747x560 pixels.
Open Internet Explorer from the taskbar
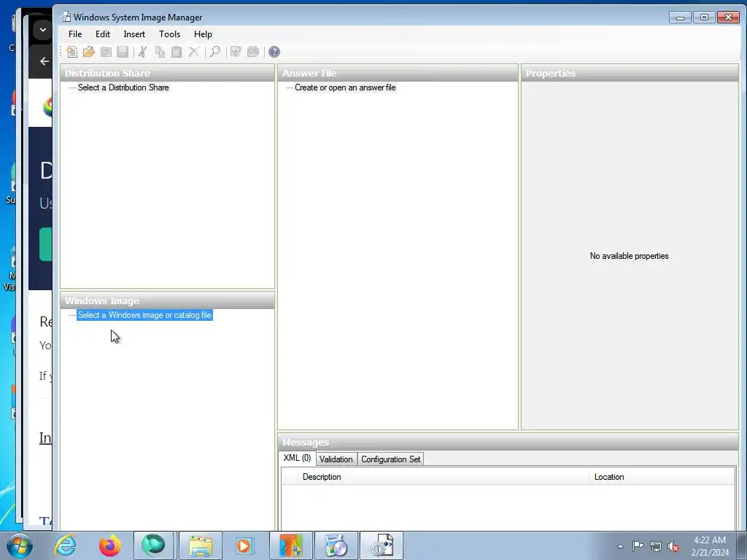click(x=65, y=545)
